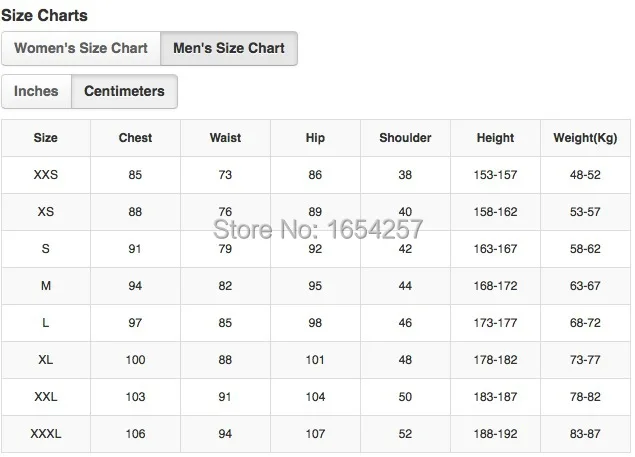
Task: Select the XXXL size row label
Action: (46, 434)
